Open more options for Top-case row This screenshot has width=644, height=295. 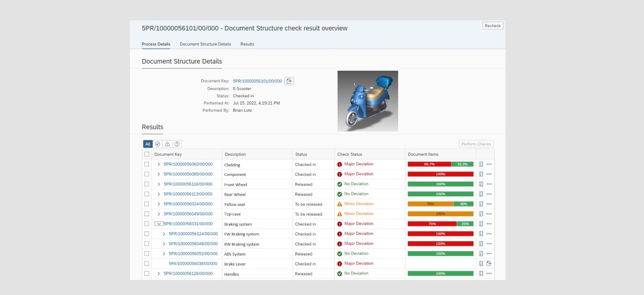coord(489,214)
